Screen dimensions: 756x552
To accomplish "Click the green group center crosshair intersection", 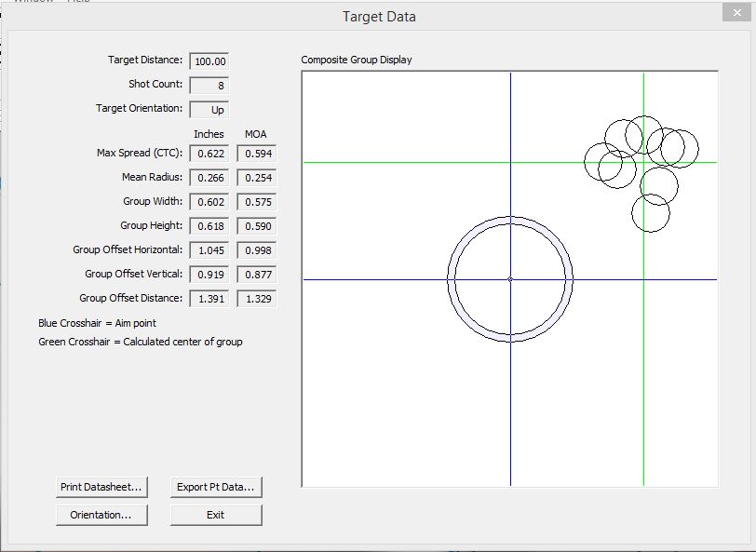I will point(643,162).
